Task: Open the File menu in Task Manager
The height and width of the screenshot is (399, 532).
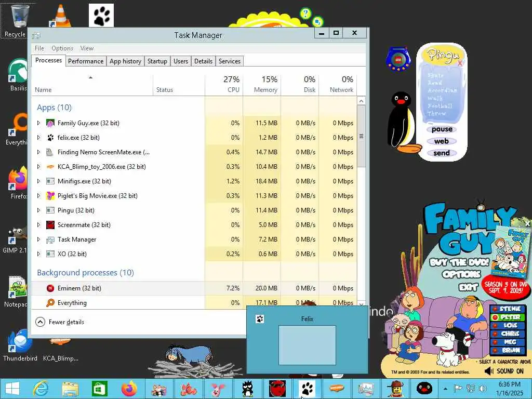Action: (39, 48)
